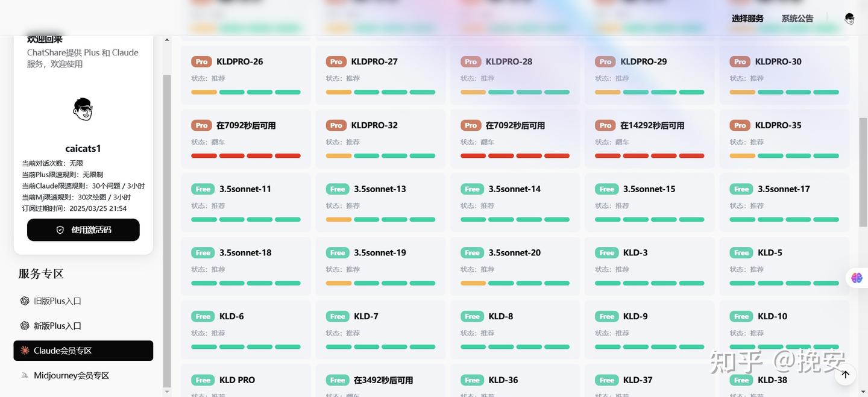Viewport: 868px width, 397px height.
Task: Select the Midjourney会员专区 entry
Action: (x=71, y=375)
